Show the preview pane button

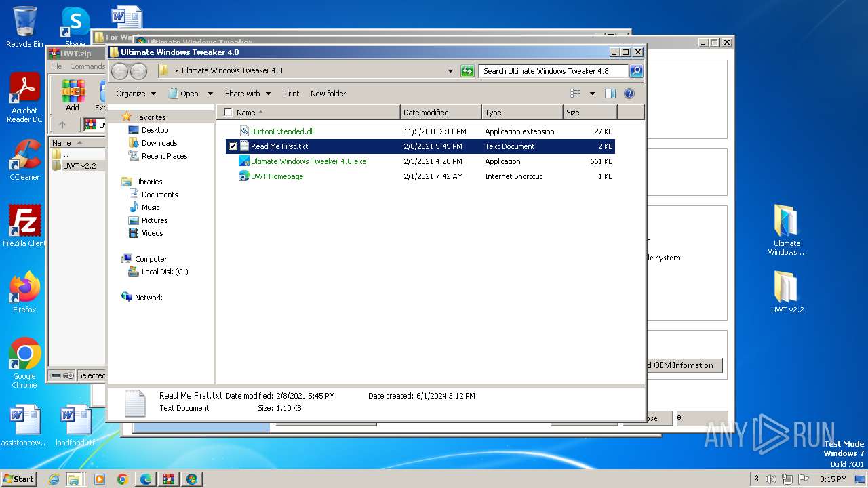pyautogui.click(x=610, y=94)
